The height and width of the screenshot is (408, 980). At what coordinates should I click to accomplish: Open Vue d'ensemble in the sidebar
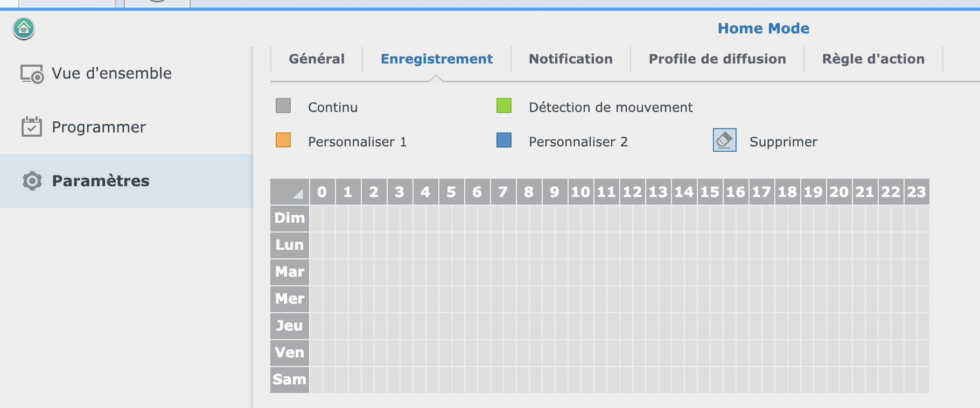point(111,74)
